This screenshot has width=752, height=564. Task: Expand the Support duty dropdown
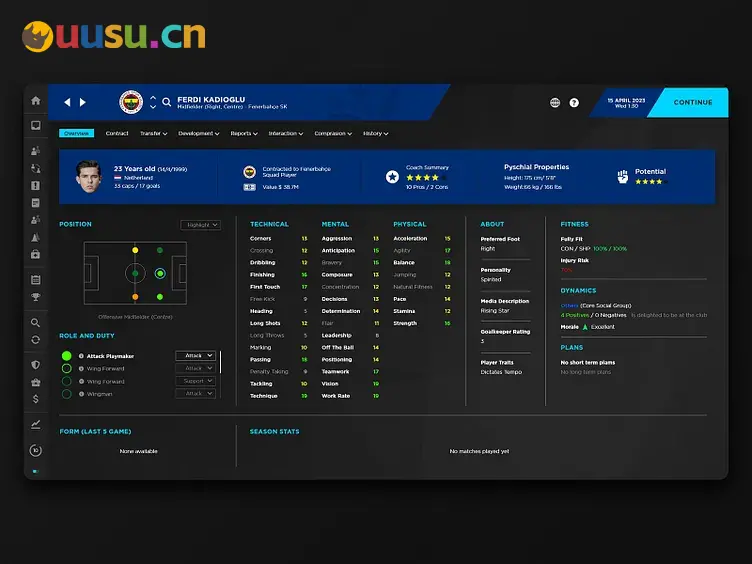tap(195, 381)
